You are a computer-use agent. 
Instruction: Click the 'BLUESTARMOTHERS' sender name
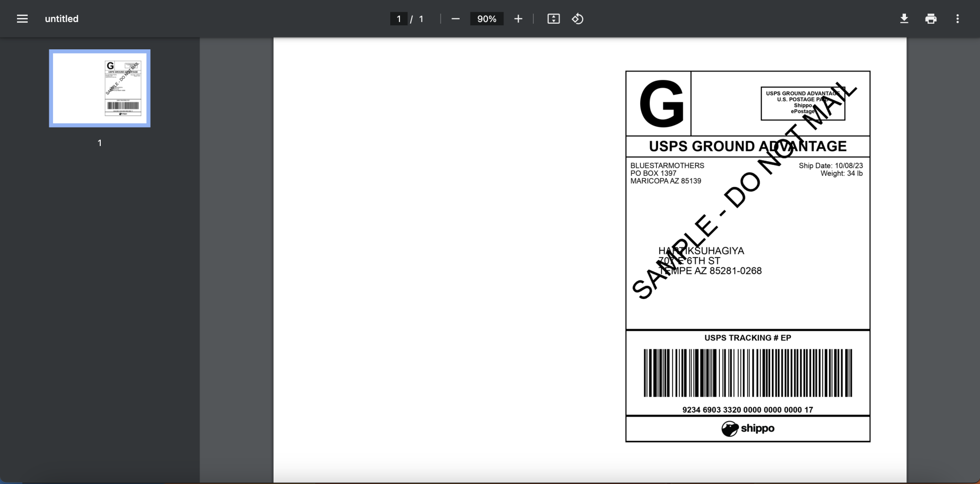667,165
